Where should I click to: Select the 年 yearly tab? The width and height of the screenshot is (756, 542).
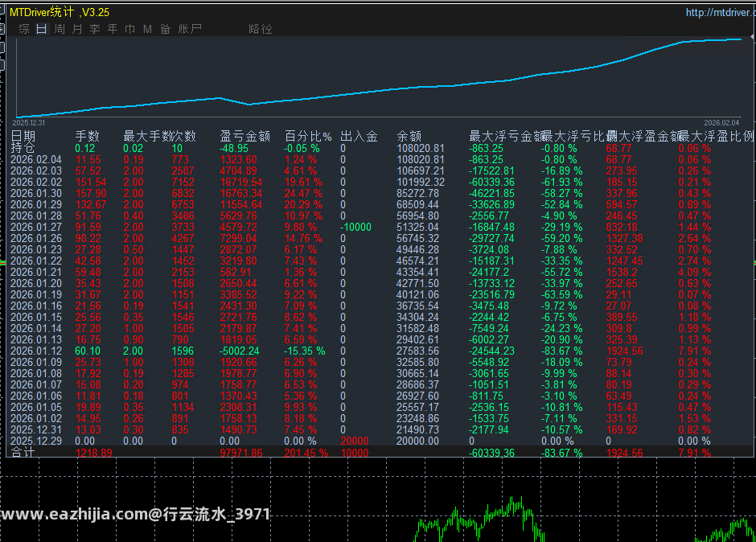click(113, 29)
